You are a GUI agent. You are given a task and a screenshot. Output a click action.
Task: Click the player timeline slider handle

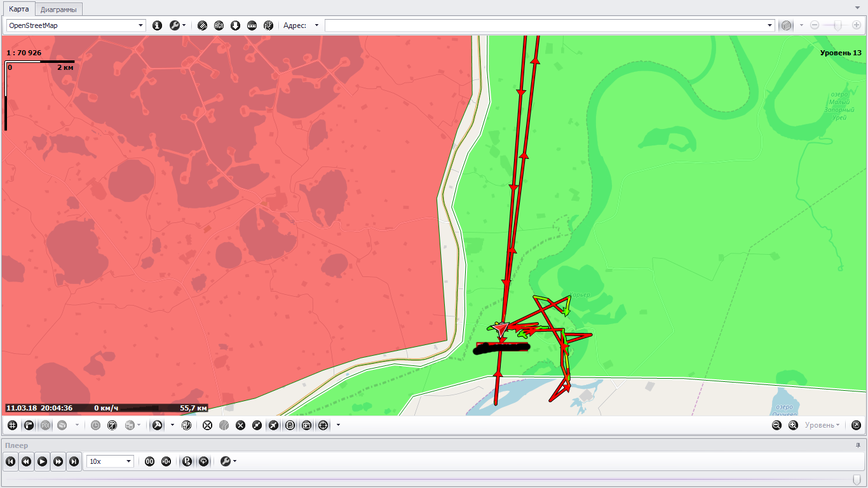(x=857, y=480)
